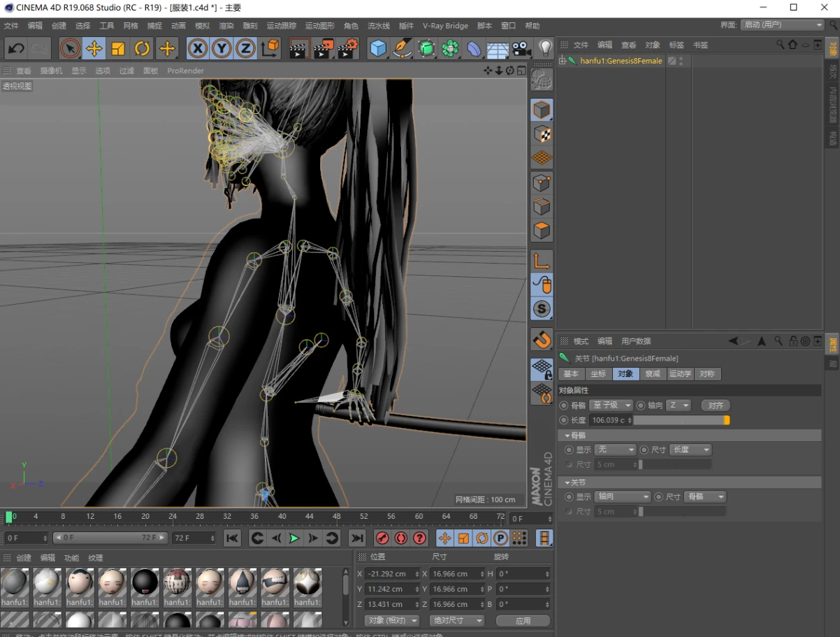Image resolution: width=840 pixels, height=637 pixels.
Task: Add a camera object
Action: (x=521, y=48)
